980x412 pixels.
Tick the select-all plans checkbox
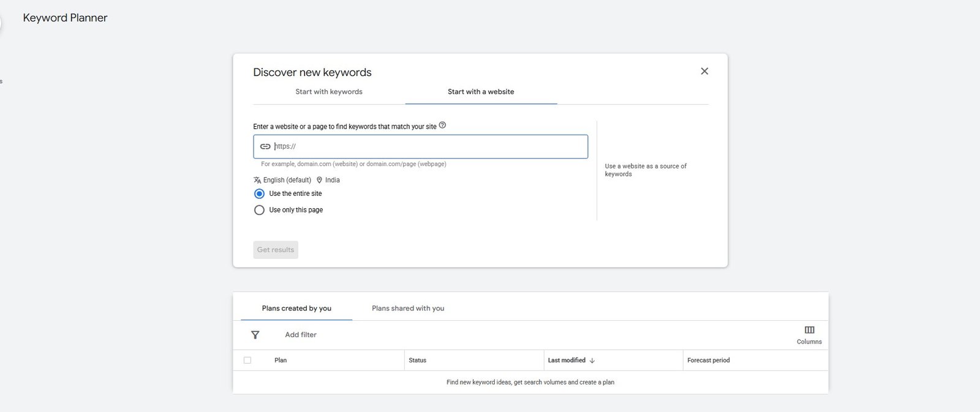point(247,360)
